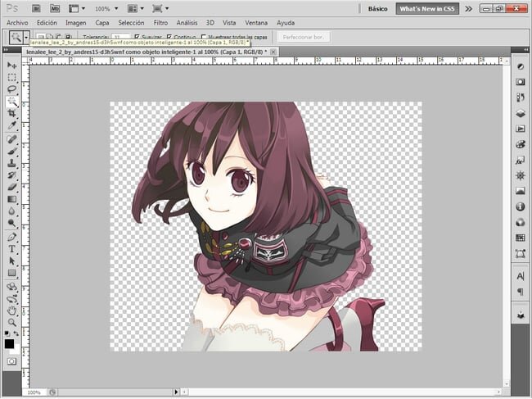Select the Lasso tool
Image resolution: width=532 pixels, height=399 pixels.
12,89
